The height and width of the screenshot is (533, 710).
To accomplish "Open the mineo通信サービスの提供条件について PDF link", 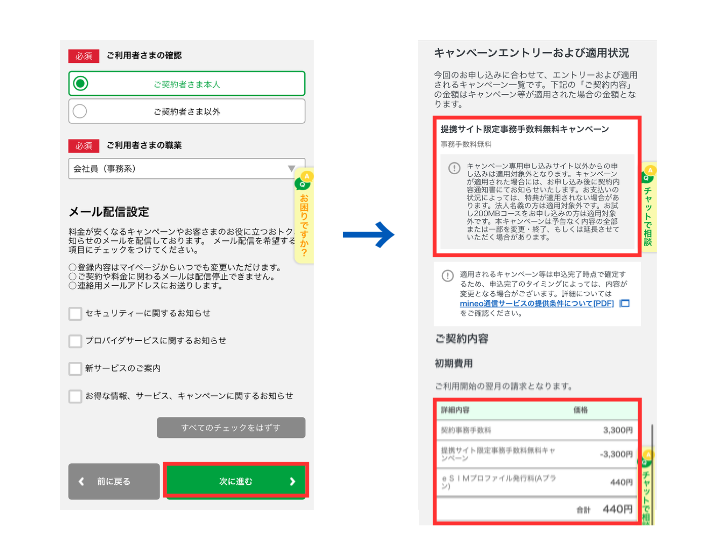I will [537, 303].
